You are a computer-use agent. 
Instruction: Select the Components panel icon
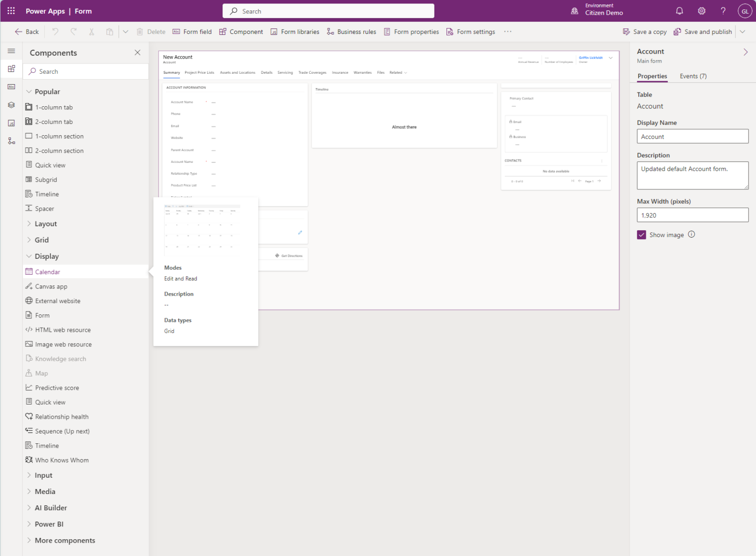point(11,69)
